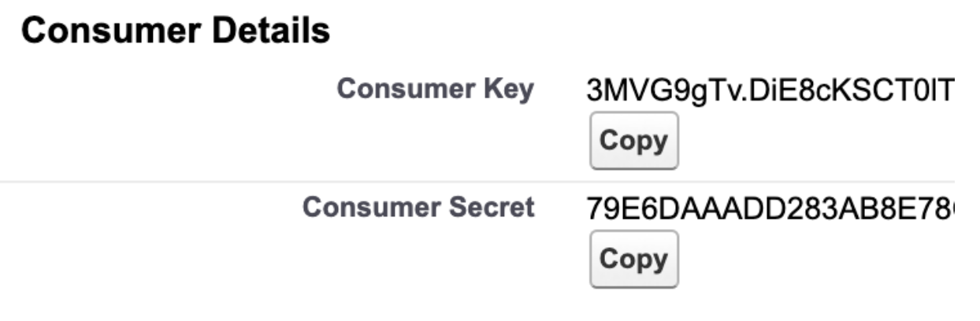The width and height of the screenshot is (980, 321).
Task: Copy the Consumer Key value
Action: pos(633,142)
